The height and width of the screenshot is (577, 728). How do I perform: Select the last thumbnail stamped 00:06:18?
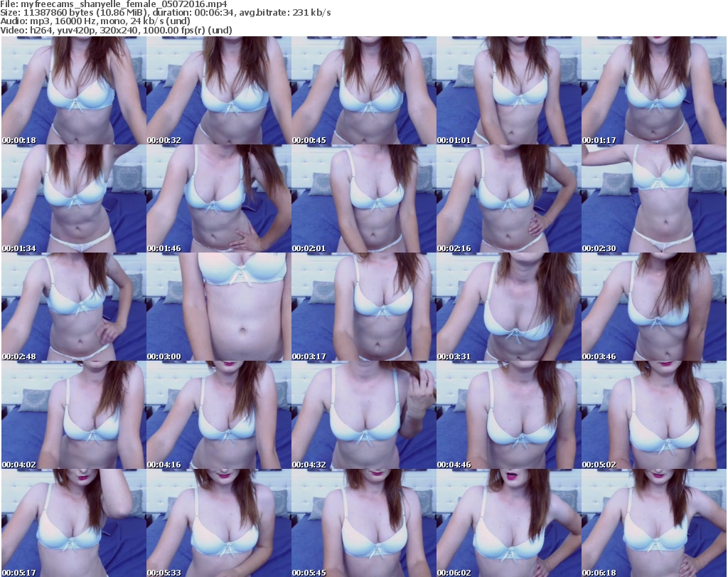tap(654, 523)
